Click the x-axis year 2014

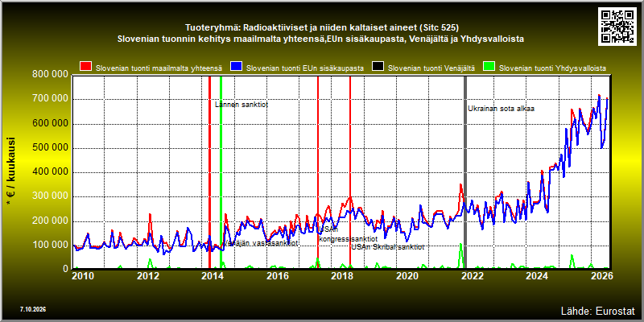pos(213,276)
